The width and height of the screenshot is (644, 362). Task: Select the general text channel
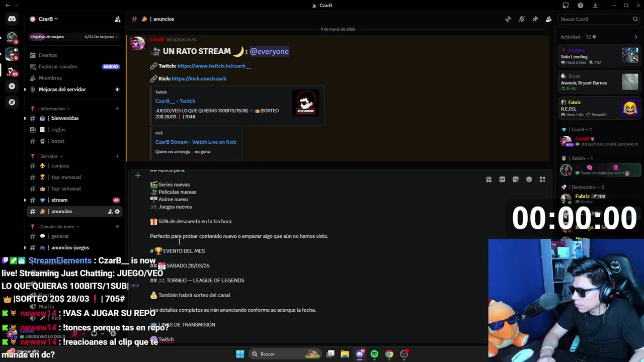pos(73,236)
